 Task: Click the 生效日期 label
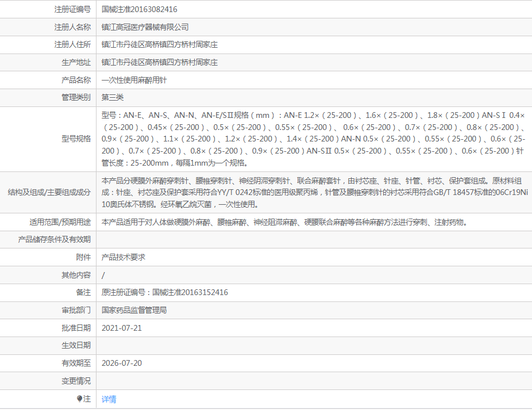(76, 345)
